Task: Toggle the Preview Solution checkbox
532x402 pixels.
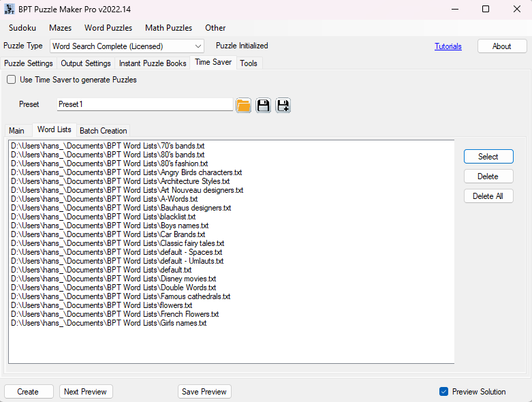Action: coord(443,392)
